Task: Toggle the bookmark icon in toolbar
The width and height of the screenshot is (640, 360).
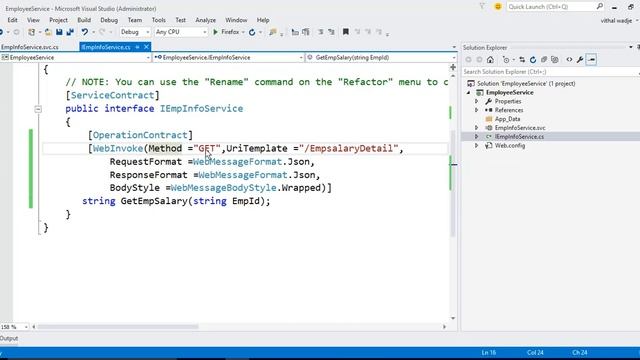Action: click(346, 32)
